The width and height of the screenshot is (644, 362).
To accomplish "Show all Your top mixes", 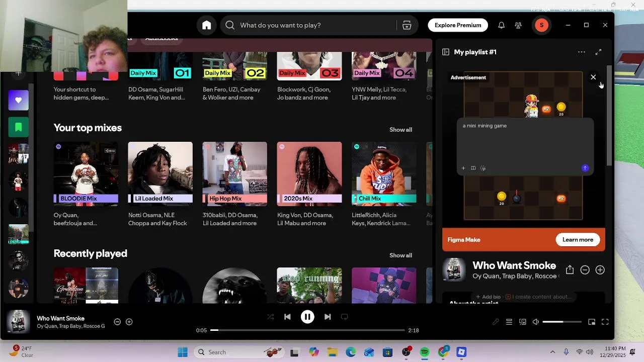I will click(400, 130).
